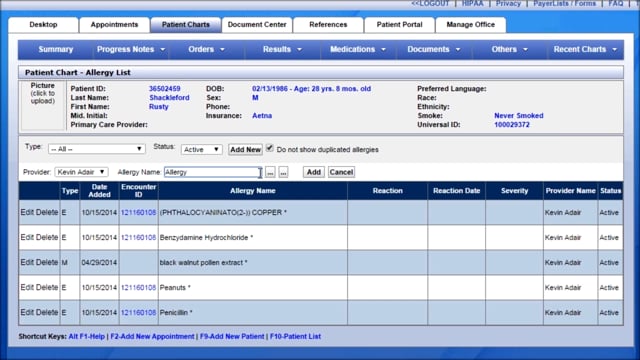Click the Peanuts allergy name cell
The height and width of the screenshot is (360, 640).
(253, 288)
